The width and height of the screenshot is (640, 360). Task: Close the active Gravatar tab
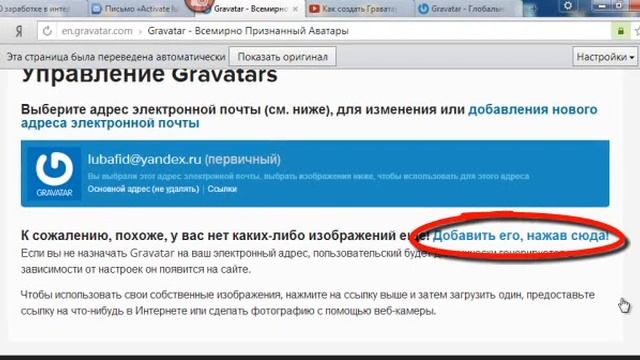click(296, 9)
